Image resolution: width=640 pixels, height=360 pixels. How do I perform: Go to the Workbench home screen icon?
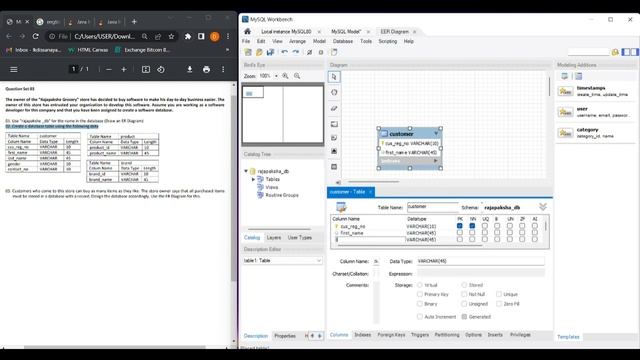coord(247,31)
